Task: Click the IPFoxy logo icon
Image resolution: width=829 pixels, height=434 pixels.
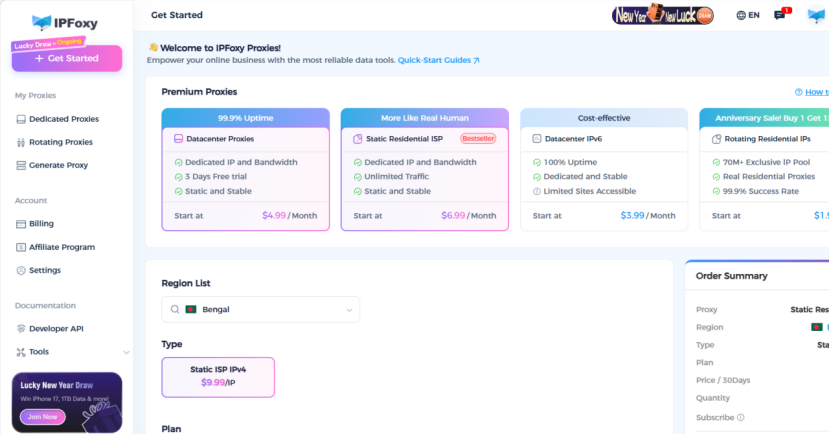Action: tap(40, 21)
